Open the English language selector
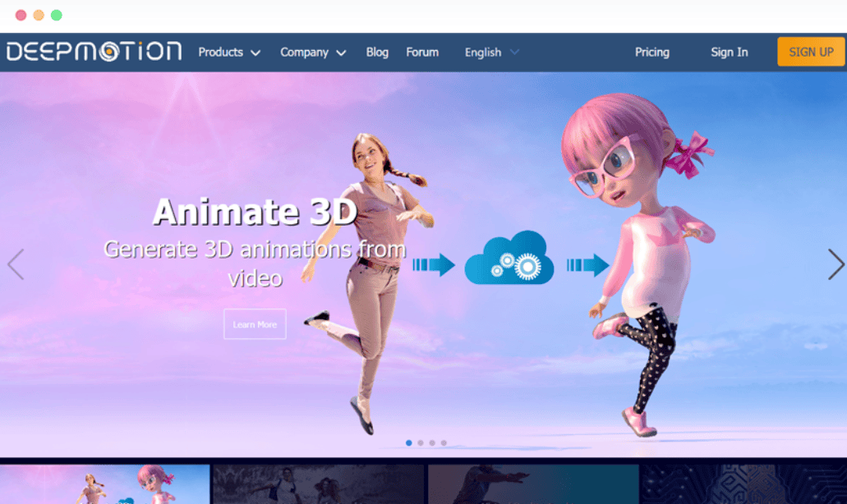The width and height of the screenshot is (847, 504). (490, 52)
